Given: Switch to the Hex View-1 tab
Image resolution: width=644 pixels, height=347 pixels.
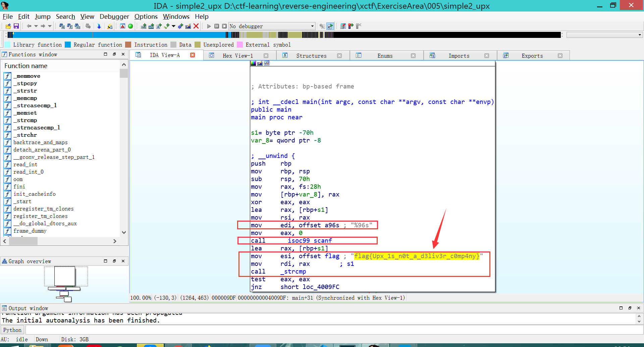Looking at the screenshot, I should pos(239,55).
